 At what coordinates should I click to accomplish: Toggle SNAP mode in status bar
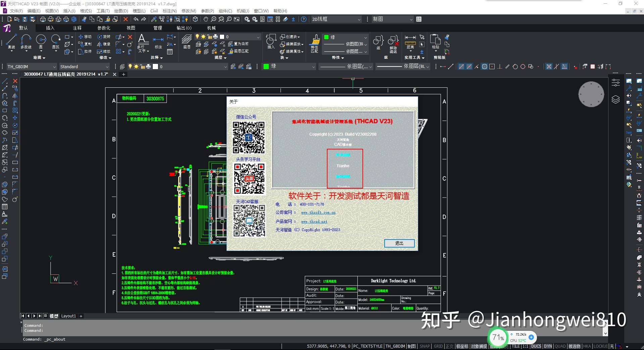pyautogui.click(x=424, y=346)
